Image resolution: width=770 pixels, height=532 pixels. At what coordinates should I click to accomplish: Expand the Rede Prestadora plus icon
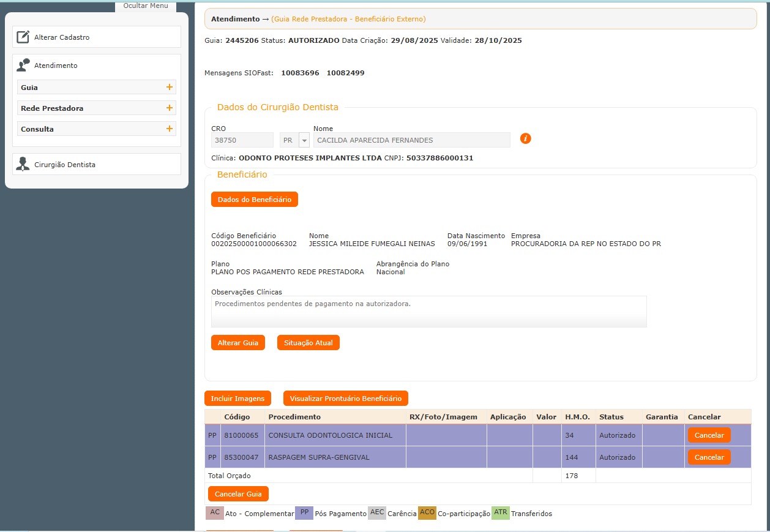pyautogui.click(x=170, y=108)
